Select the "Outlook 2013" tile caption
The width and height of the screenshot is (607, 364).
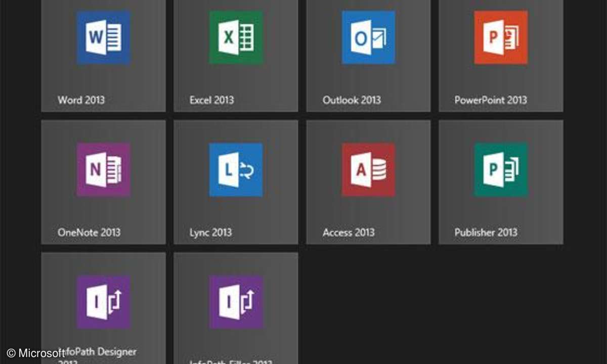(352, 100)
